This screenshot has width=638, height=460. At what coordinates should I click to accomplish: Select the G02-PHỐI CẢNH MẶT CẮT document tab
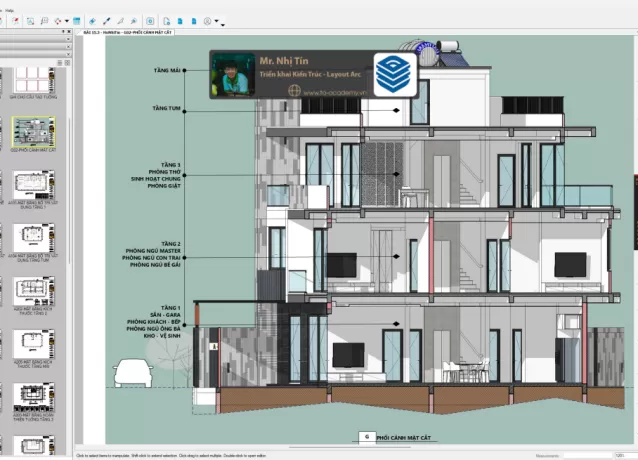coord(127,32)
